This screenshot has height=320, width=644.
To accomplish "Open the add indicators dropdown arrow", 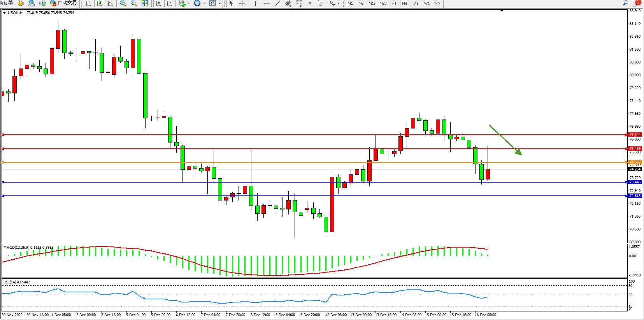I will 189,4.
